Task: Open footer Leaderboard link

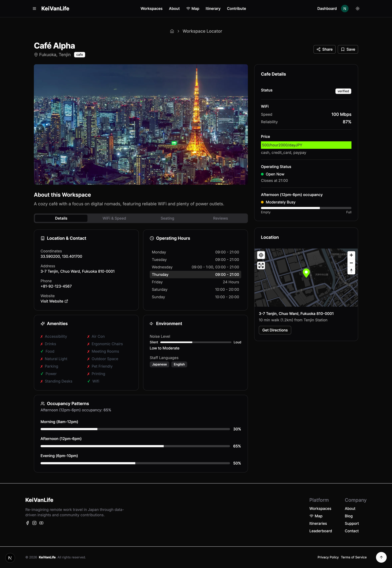Action: click(321, 531)
